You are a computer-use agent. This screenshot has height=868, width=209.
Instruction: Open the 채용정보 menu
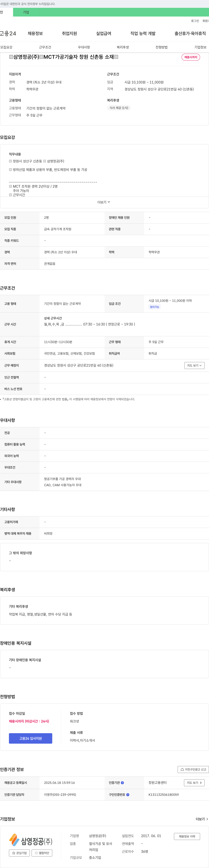pyautogui.click(x=35, y=33)
